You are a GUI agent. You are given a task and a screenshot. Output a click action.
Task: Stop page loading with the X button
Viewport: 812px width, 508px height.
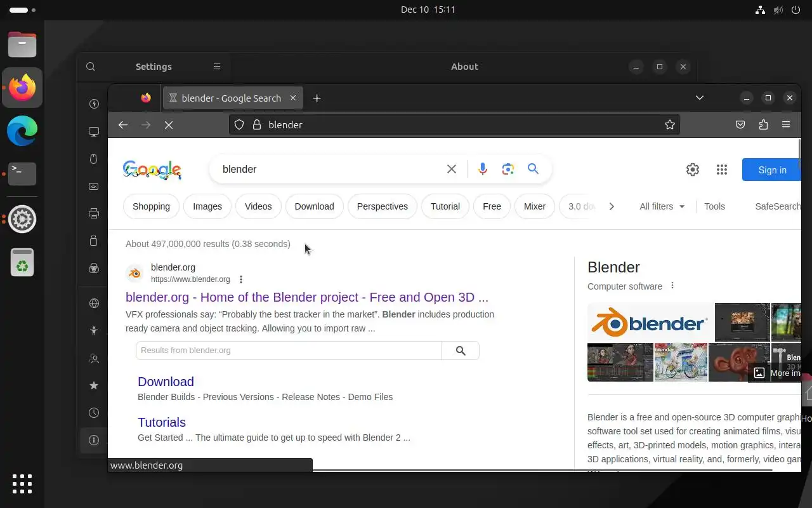[169, 125]
